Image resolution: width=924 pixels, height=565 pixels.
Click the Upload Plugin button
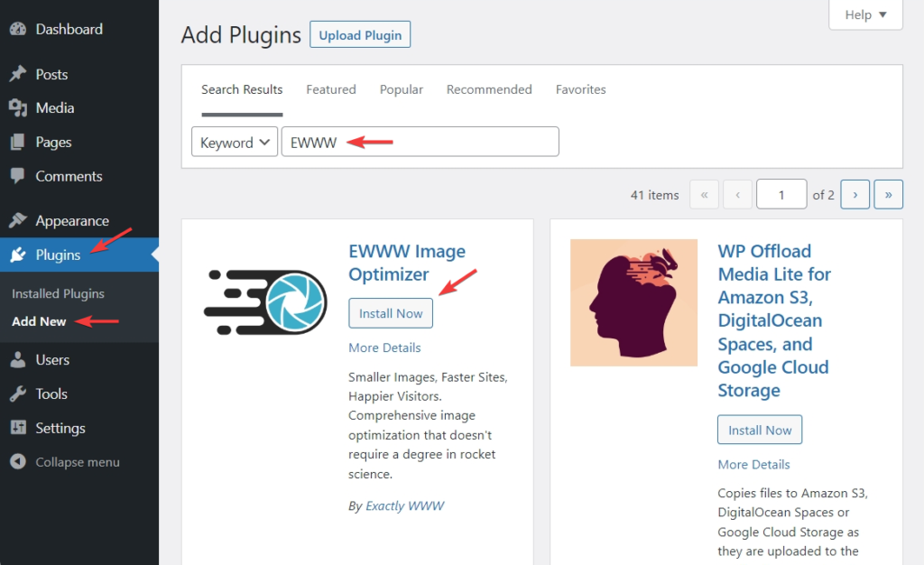360,35
